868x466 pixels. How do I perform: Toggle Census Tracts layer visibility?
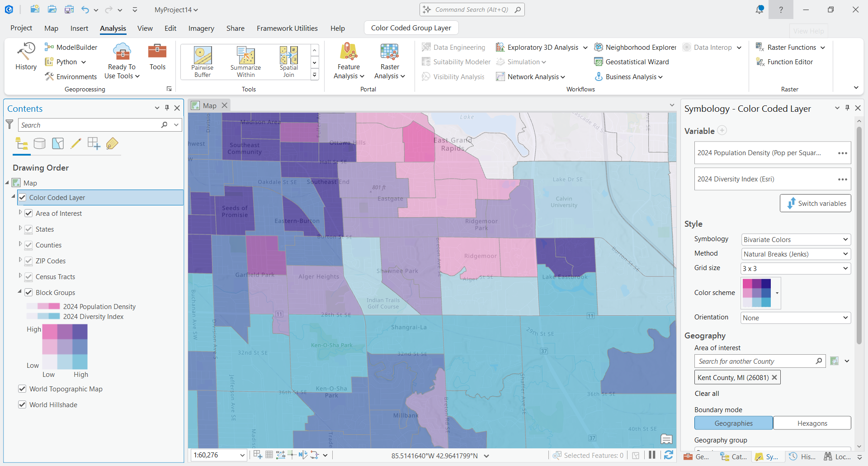pyautogui.click(x=28, y=276)
